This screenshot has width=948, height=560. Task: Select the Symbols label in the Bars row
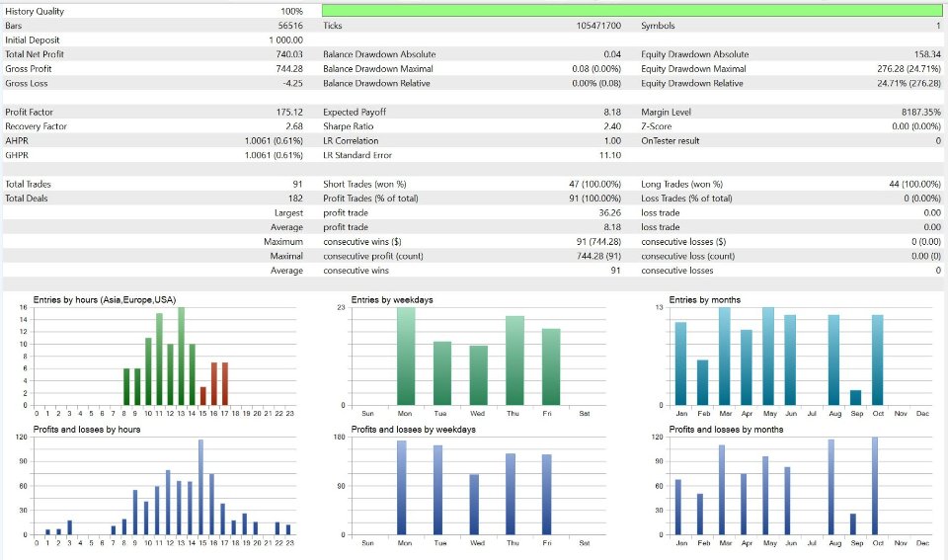pyautogui.click(x=658, y=26)
